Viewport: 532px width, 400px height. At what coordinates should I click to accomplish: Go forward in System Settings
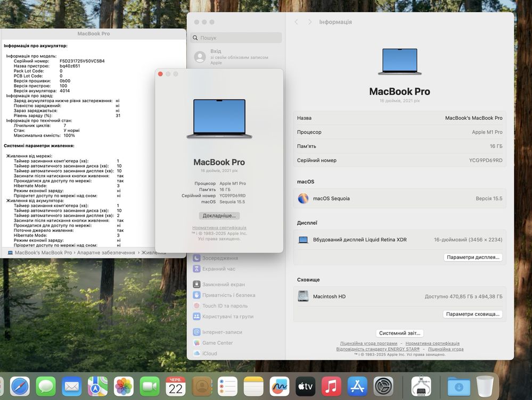point(309,22)
